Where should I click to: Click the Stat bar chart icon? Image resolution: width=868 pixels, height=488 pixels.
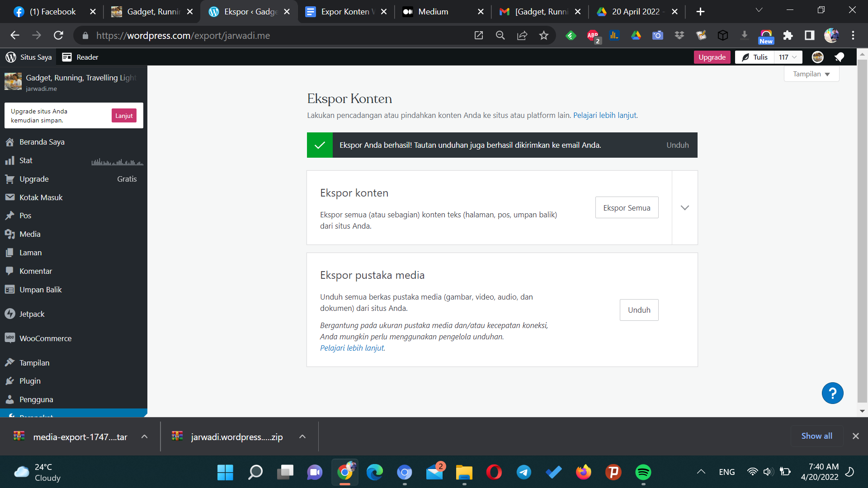9,160
